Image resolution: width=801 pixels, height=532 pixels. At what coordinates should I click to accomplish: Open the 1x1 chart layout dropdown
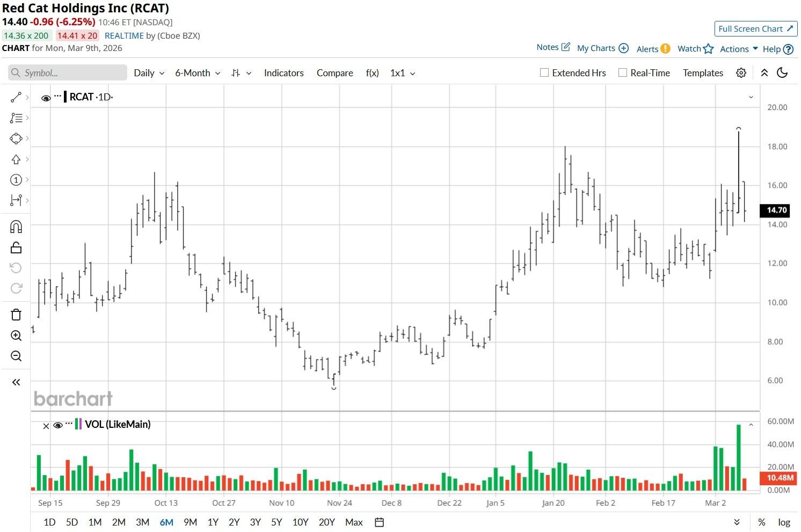[403, 73]
